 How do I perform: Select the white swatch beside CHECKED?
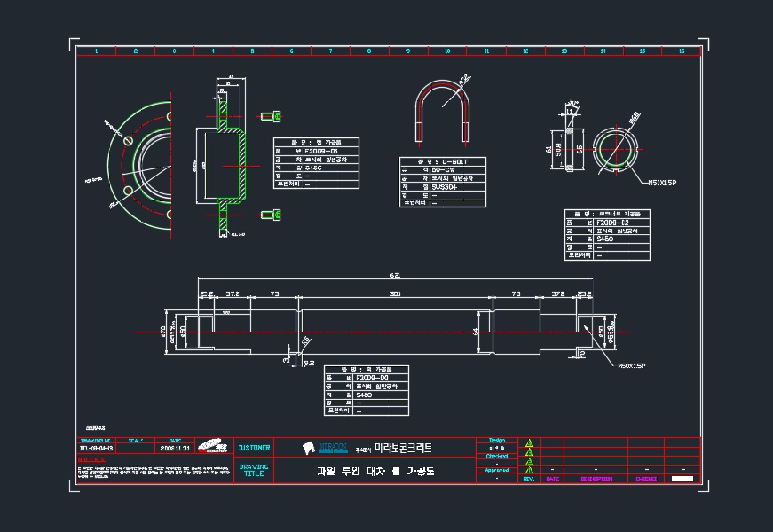(x=682, y=478)
